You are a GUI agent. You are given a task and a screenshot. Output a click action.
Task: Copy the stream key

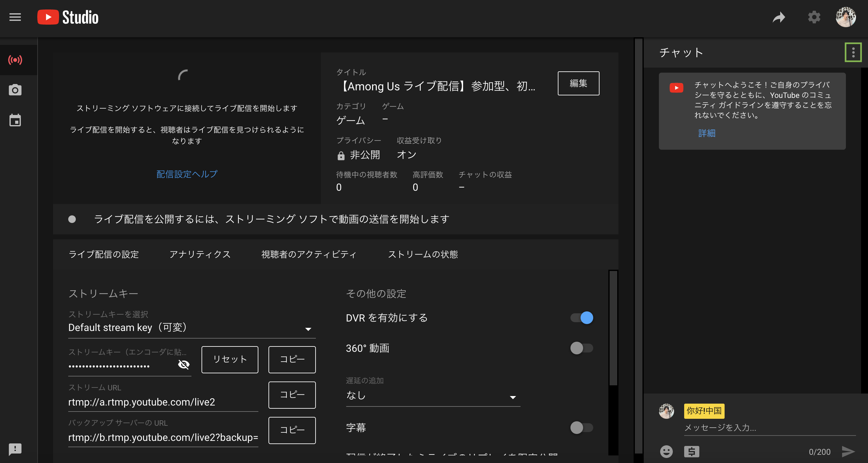tap(292, 359)
